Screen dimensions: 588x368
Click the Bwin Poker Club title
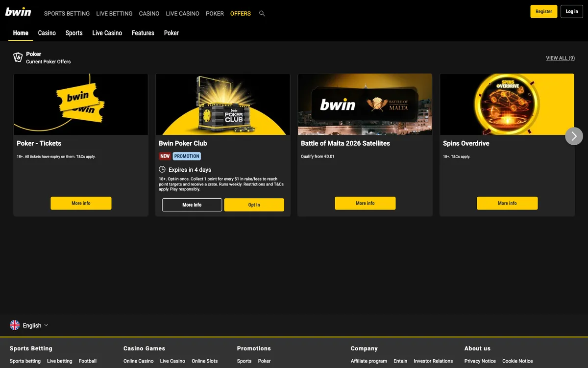[183, 143]
